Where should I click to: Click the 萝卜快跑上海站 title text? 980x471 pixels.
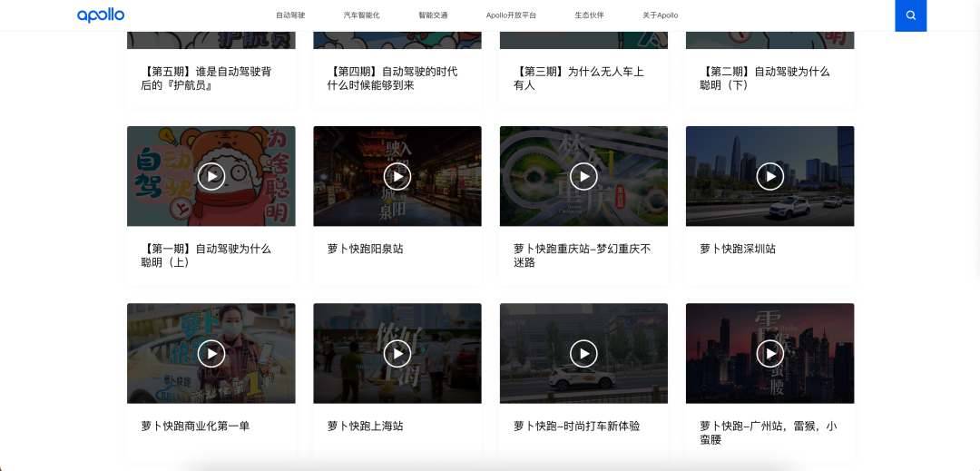pyautogui.click(x=365, y=426)
